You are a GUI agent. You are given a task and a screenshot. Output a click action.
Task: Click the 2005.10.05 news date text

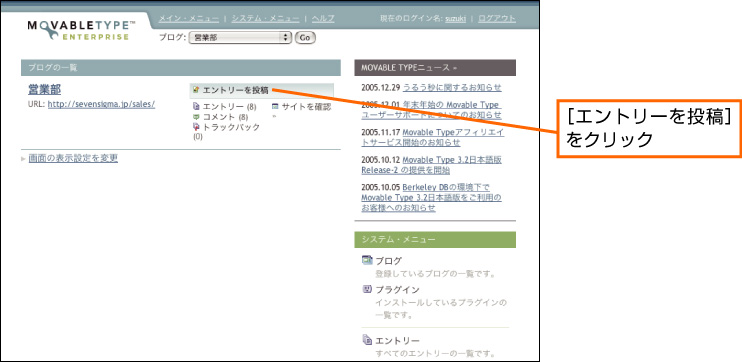click(381, 187)
